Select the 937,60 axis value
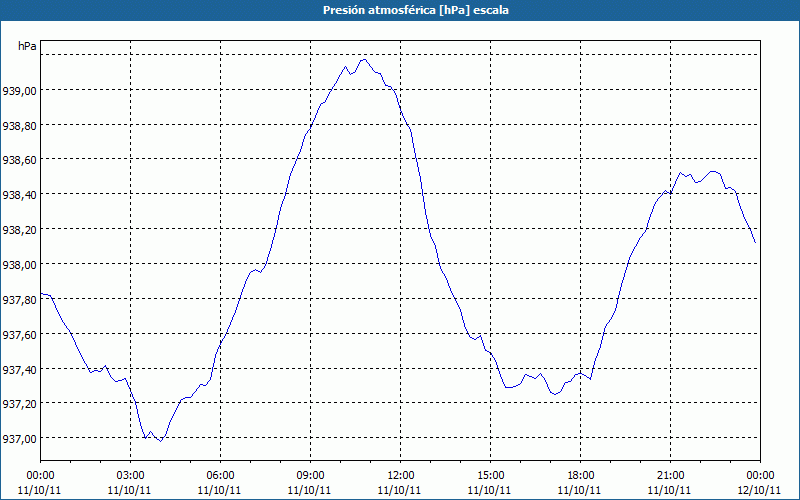This screenshot has width=800, height=500. point(20,334)
